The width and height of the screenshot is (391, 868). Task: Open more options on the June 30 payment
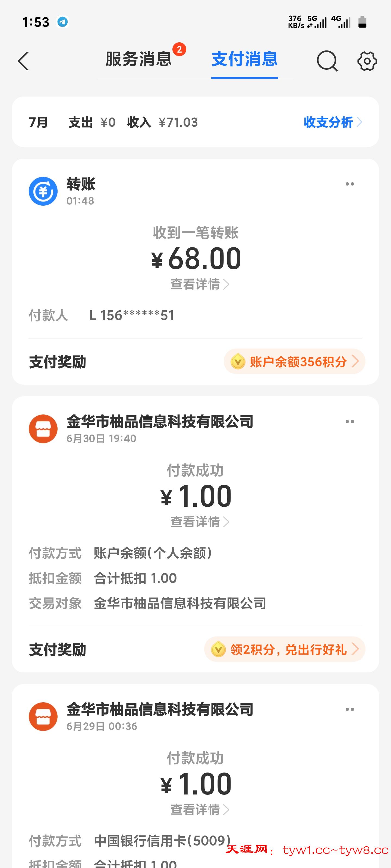point(350,422)
